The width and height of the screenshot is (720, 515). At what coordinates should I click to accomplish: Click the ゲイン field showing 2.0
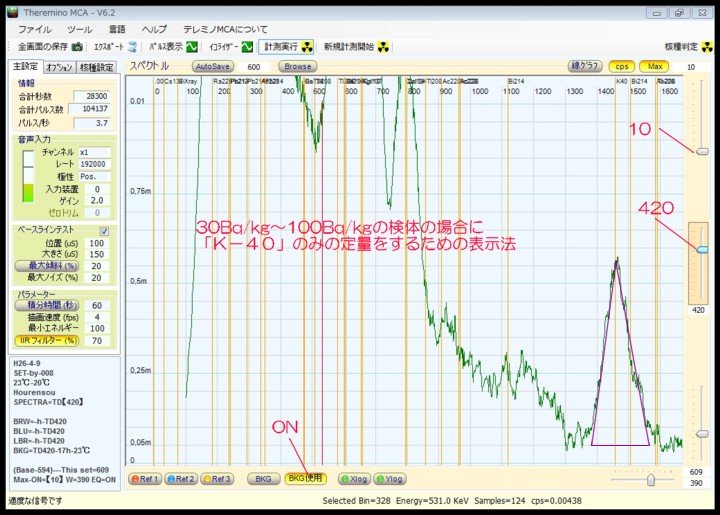pyautogui.click(x=97, y=201)
